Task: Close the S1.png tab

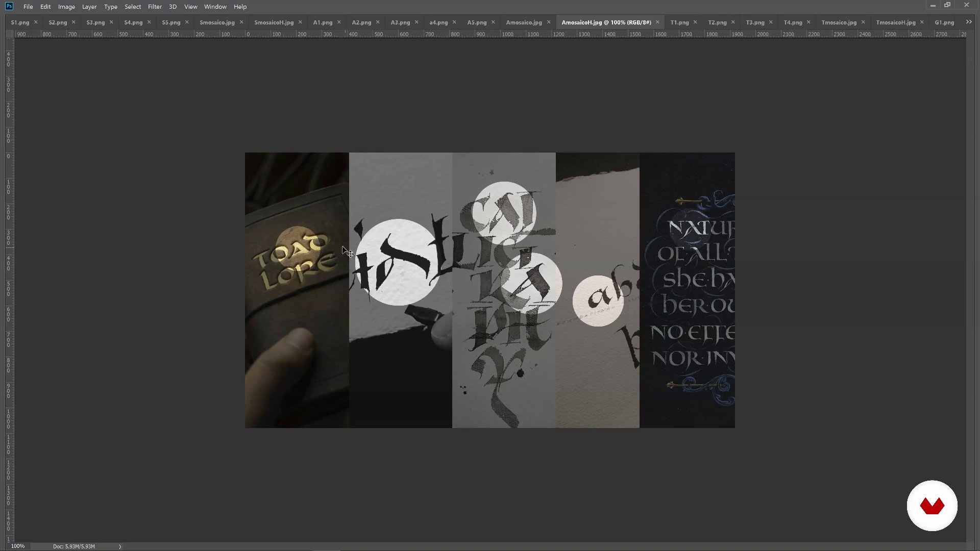Action: click(x=36, y=22)
